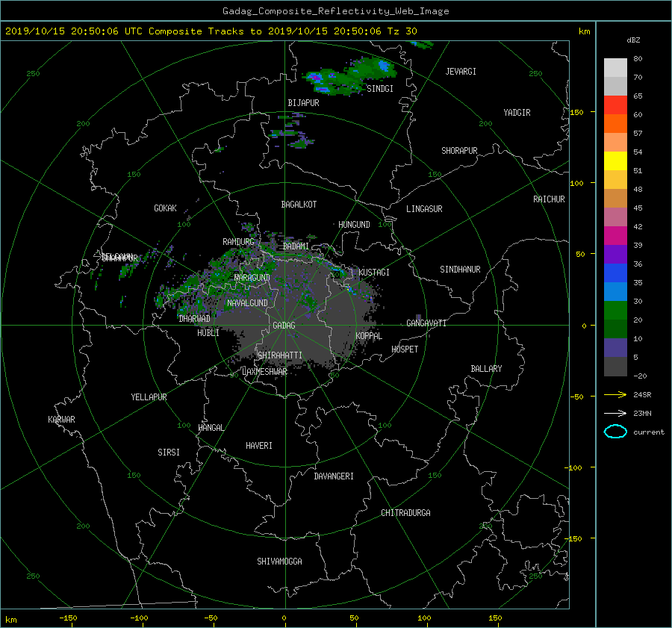Viewport: 672px width, 628px height.
Task: Pick the light blue 30-35 dBZ swatch
Action: [615, 291]
